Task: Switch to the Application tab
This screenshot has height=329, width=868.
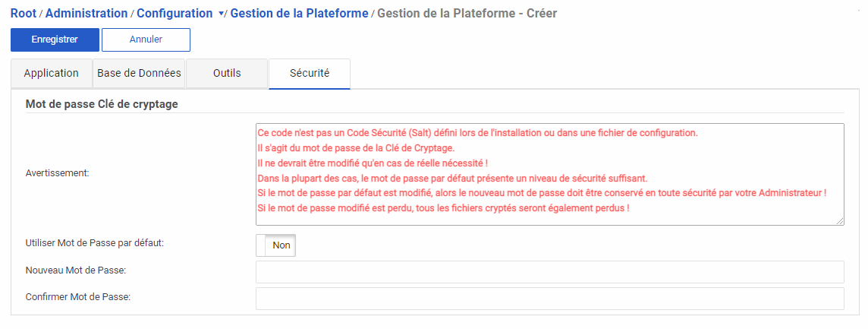Action: 52,74
